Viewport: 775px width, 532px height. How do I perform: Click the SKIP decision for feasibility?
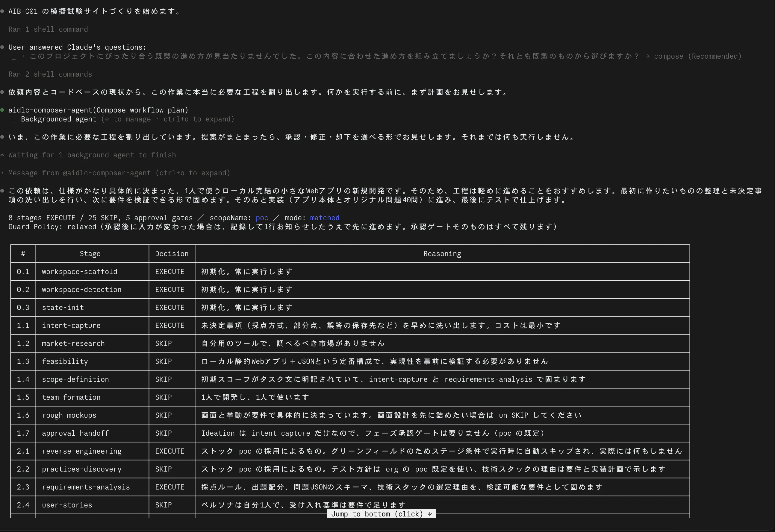tap(164, 361)
